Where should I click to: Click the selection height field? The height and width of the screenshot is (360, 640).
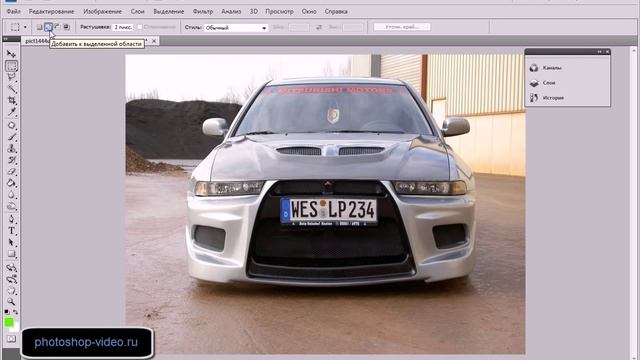coord(352,27)
